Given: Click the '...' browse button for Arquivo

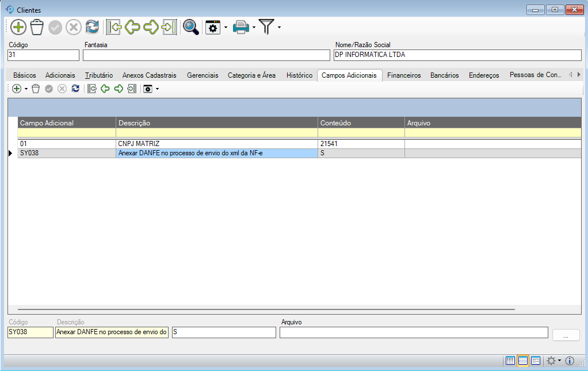Looking at the screenshot, I should (x=566, y=335).
